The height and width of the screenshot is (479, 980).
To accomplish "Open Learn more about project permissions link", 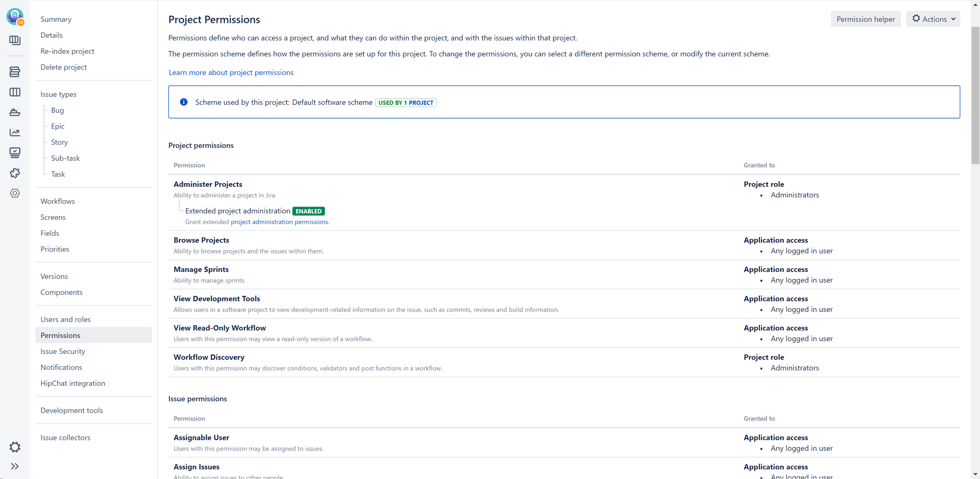I will coord(231,72).
